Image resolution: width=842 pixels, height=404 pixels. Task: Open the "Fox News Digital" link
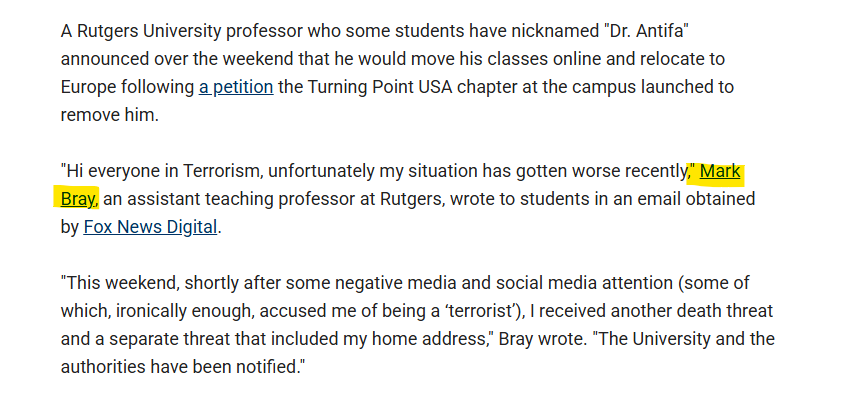(150, 227)
